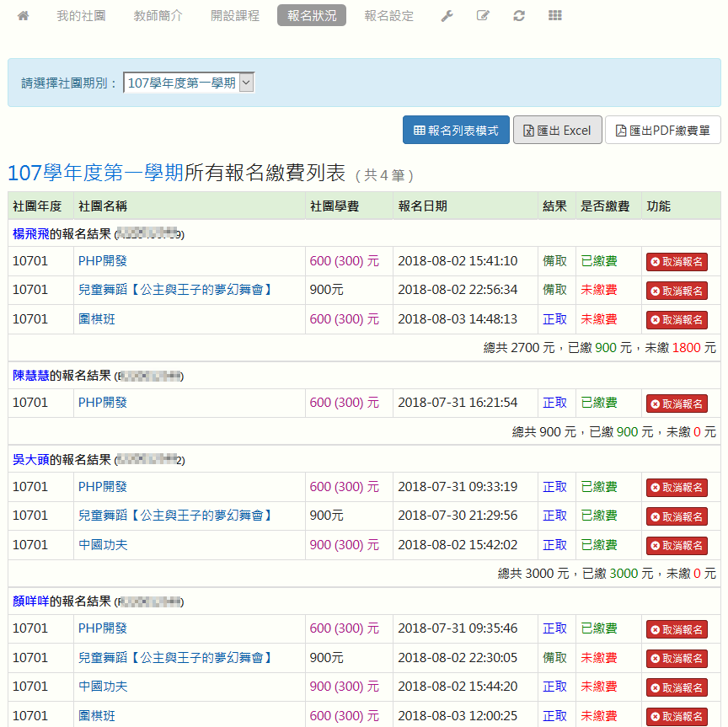The image size is (728, 727).
Task: Open 吳大頭's 中國功夫 course link
Action: 103,545
